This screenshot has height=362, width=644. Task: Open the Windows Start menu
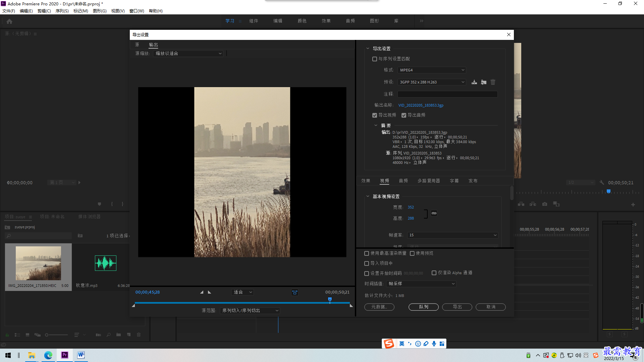click(x=8, y=355)
